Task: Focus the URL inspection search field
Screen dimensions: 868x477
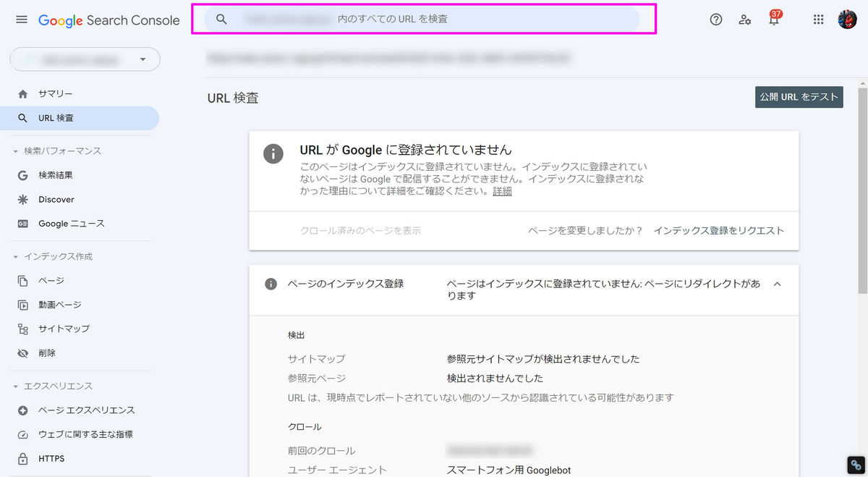Action: click(422, 20)
